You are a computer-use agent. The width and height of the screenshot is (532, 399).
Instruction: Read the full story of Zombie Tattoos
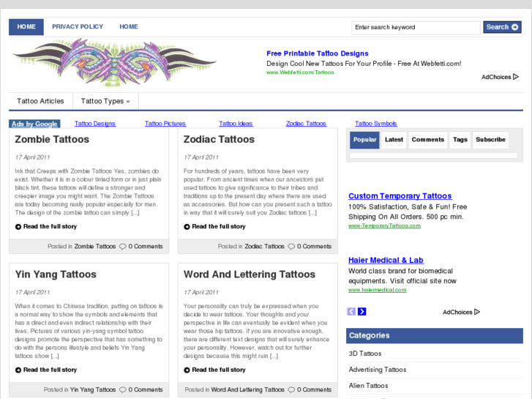(50, 226)
